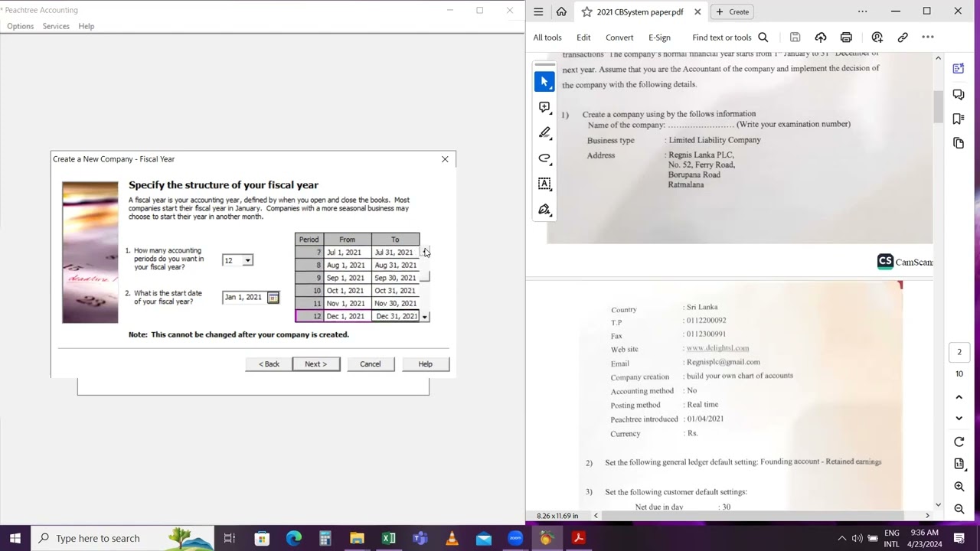Print the PDF document

846,37
